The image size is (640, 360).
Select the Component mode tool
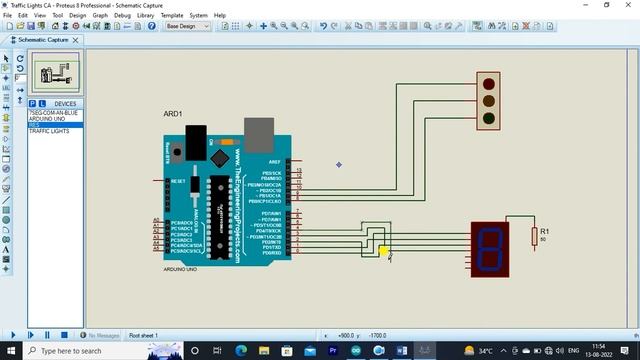[x=6, y=68]
